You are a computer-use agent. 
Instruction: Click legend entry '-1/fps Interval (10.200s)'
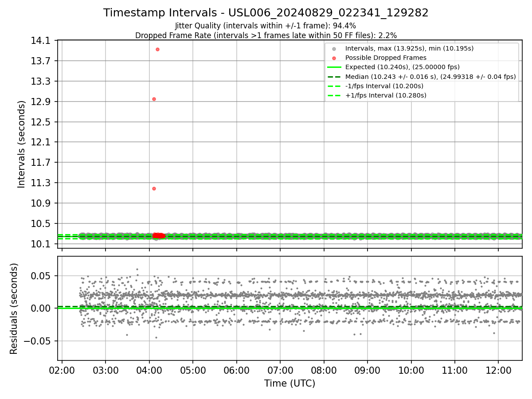click(384, 86)
